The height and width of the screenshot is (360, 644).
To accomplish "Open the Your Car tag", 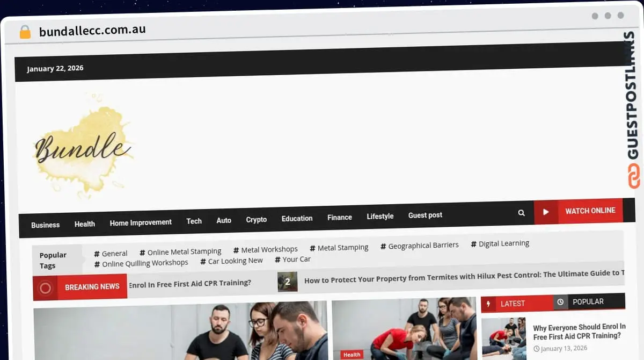I will click(292, 260).
